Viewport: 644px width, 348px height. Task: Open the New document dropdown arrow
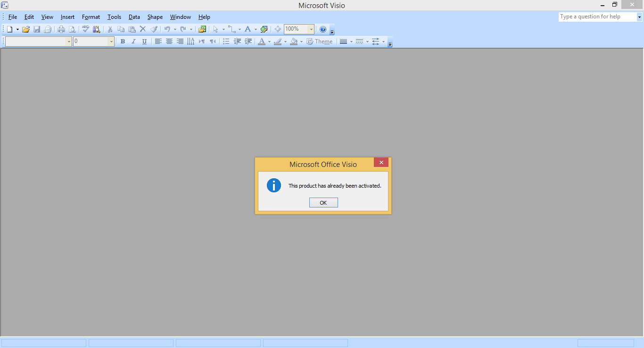(x=17, y=29)
